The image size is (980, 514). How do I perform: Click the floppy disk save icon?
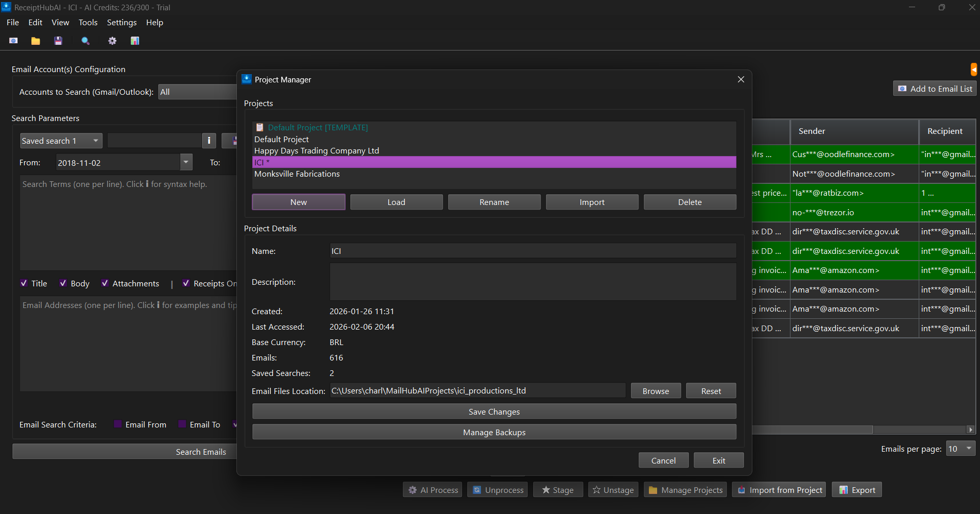tap(58, 41)
